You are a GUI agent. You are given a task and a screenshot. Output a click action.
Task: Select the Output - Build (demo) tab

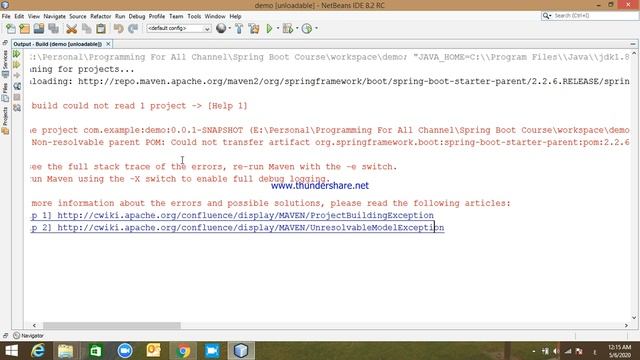pos(58,44)
